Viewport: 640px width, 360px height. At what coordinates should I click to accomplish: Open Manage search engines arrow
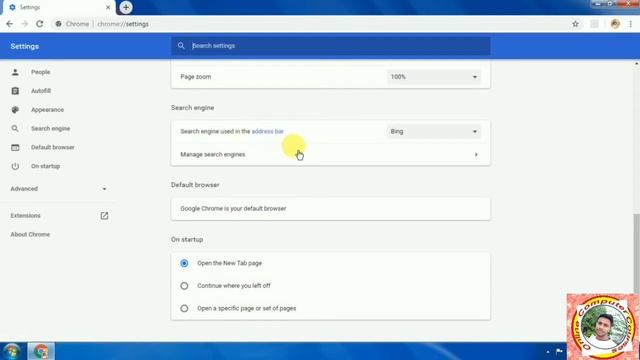point(476,155)
